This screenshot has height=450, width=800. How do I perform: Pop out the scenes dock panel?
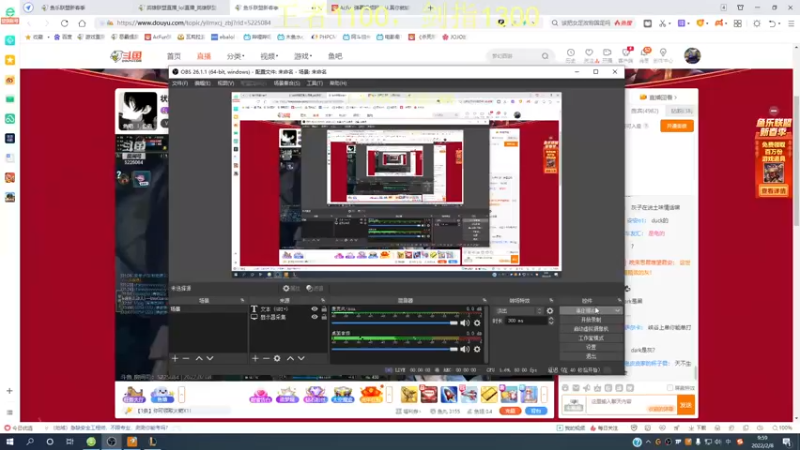242,301
